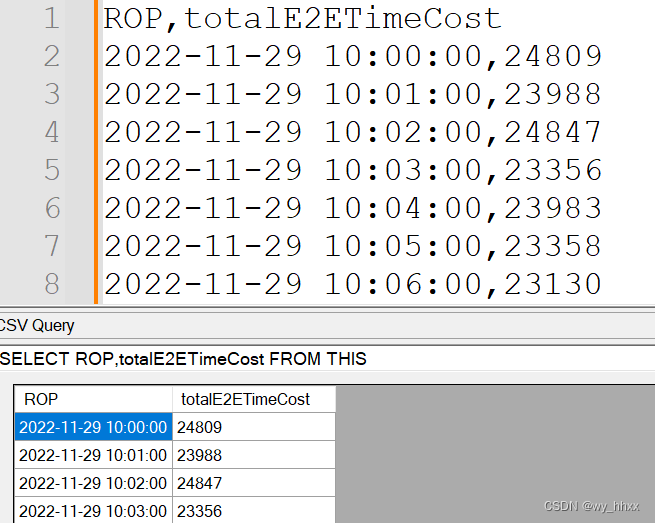Click editor line ending with 23983
This screenshot has height=523, width=655.
(x=353, y=208)
